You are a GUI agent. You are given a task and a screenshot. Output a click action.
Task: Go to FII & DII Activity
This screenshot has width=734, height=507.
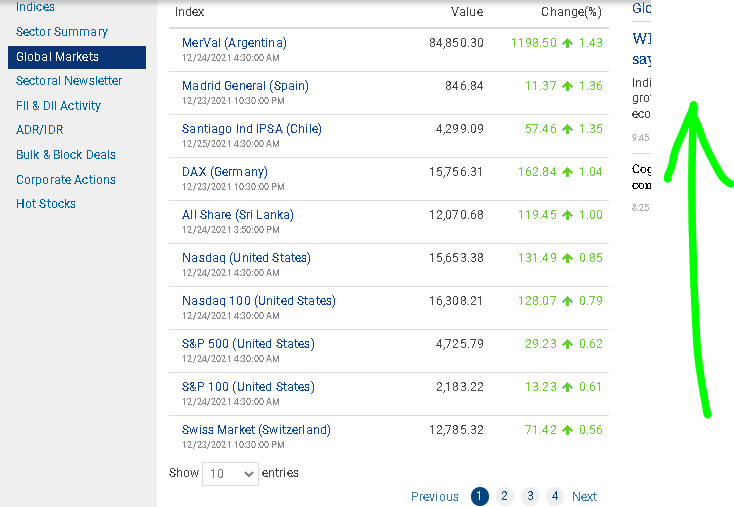pyautogui.click(x=58, y=106)
